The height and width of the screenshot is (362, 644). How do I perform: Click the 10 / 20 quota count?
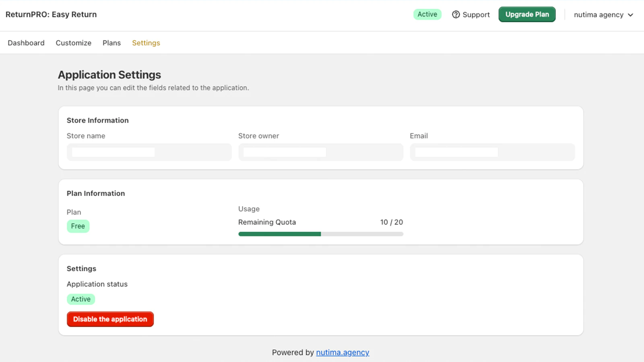coord(392,222)
